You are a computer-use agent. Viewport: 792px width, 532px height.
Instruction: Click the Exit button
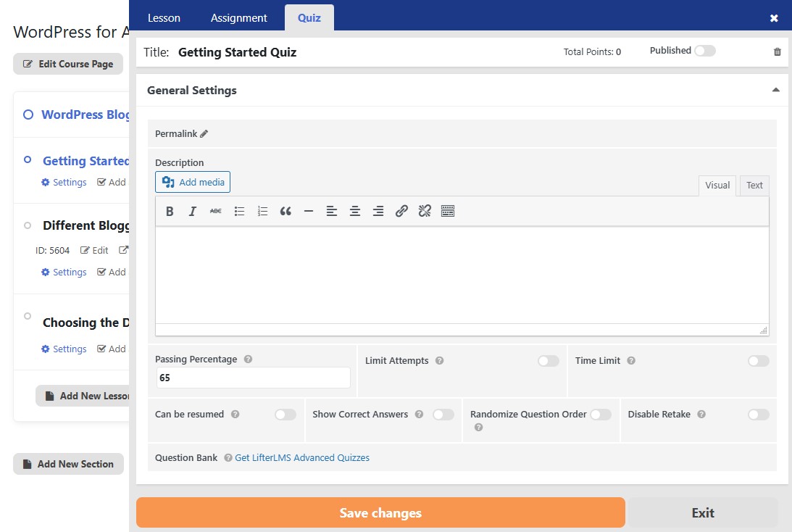(x=703, y=513)
